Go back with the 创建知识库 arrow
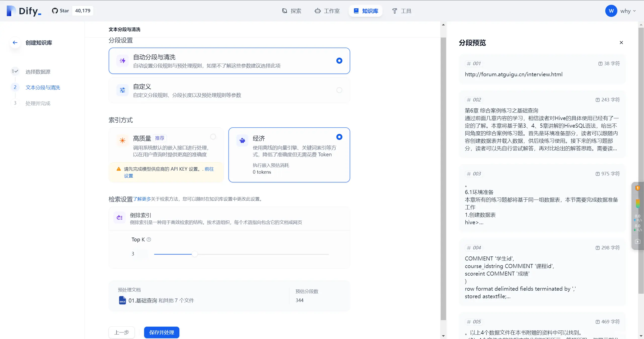This screenshot has height=339, width=644. (15, 43)
